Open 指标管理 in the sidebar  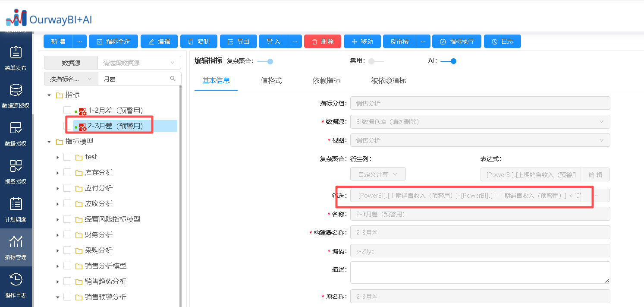16,247
